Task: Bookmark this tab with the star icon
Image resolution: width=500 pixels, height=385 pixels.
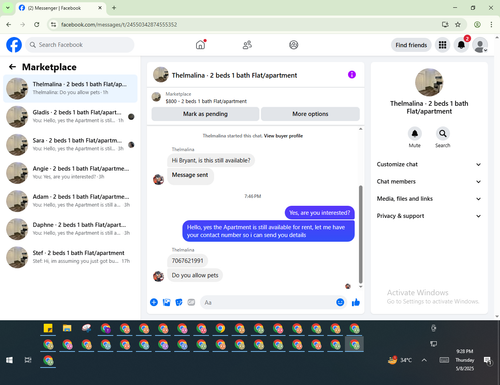Action: [x=458, y=24]
